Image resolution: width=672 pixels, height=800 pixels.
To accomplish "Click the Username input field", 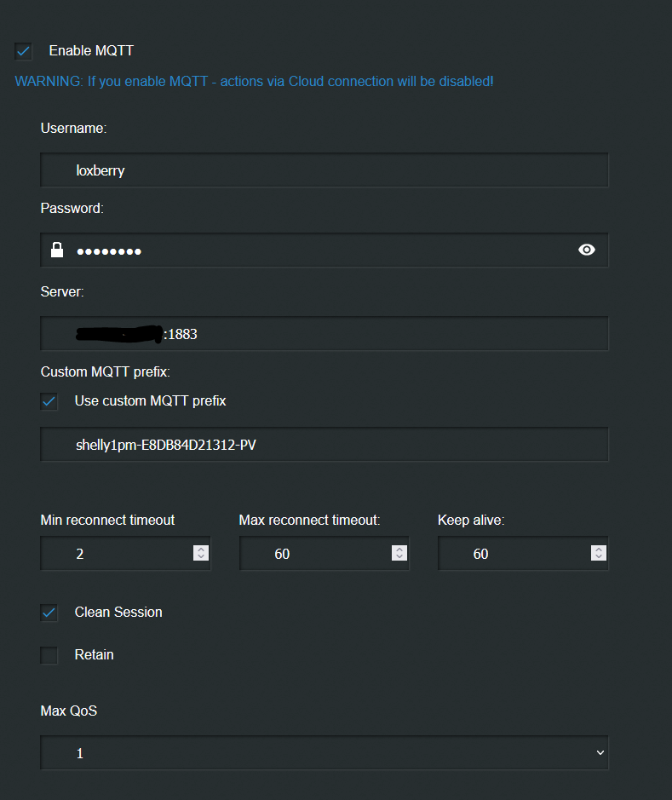I will (x=324, y=170).
